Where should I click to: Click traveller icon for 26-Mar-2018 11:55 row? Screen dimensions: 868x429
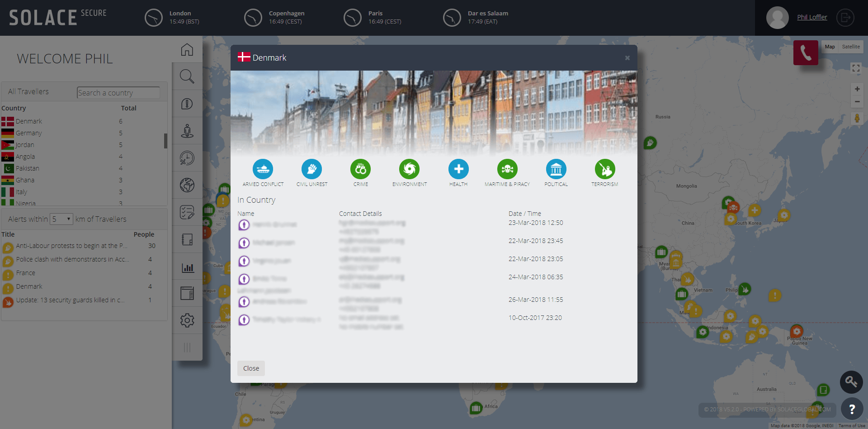point(244,302)
